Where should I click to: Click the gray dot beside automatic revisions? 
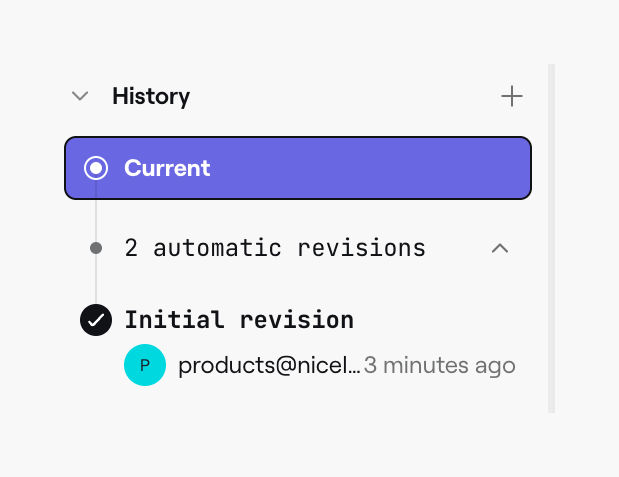pyautogui.click(x=96, y=247)
